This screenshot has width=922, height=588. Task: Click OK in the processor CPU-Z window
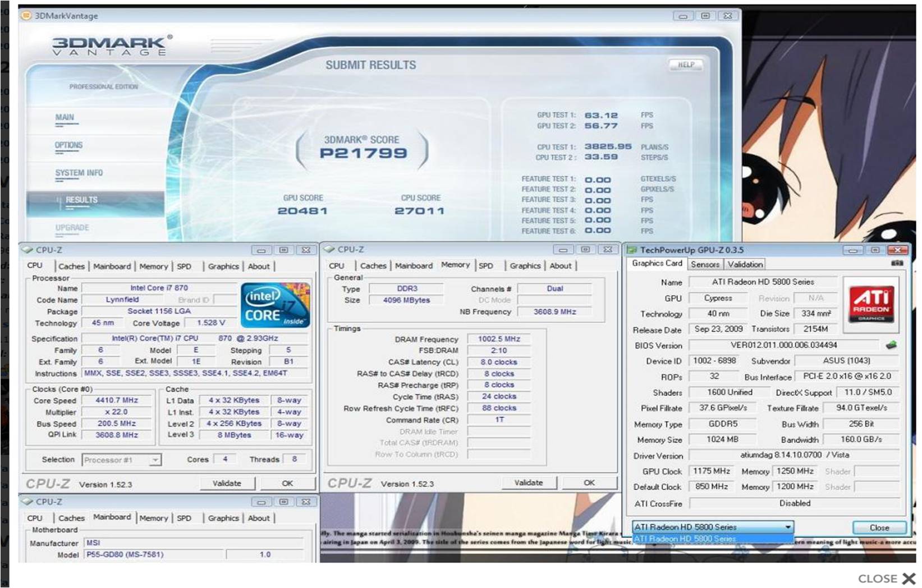click(287, 483)
